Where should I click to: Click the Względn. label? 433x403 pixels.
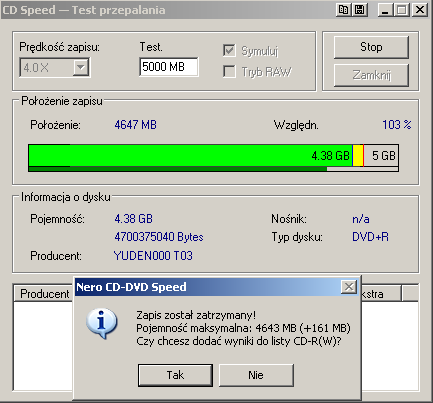click(296, 125)
